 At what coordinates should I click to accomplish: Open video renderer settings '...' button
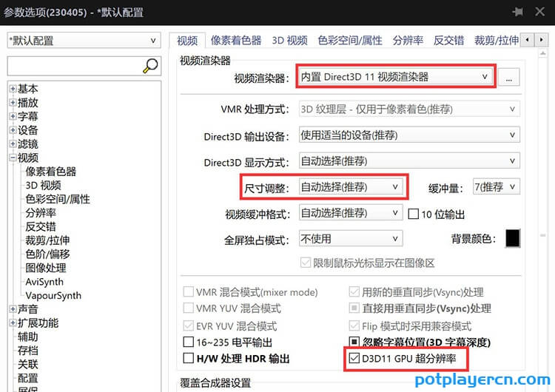(509, 76)
